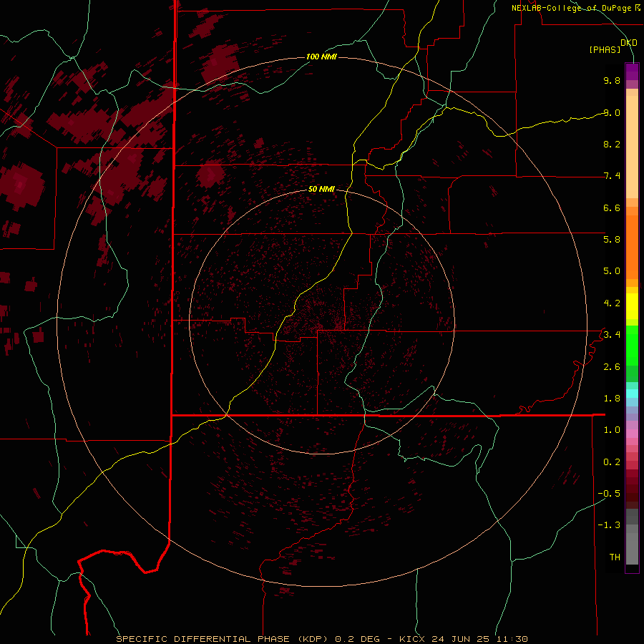
Task: Click the 7.4 scale value
Action: 612,176
